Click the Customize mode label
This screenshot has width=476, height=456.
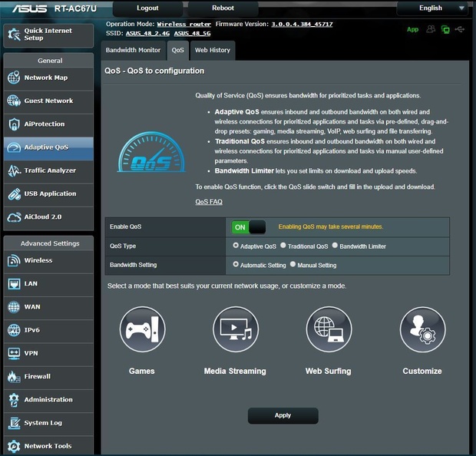(x=422, y=371)
